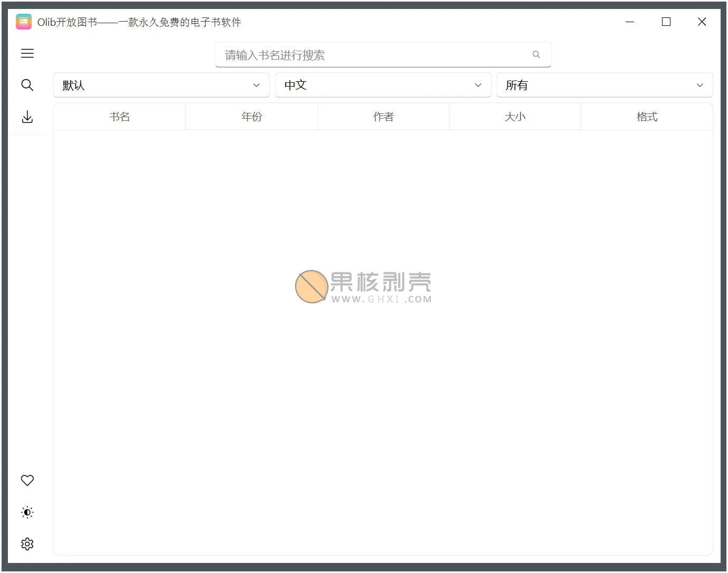
Task: Open the downloads panel in the sidebar
Action: point(27,117)
